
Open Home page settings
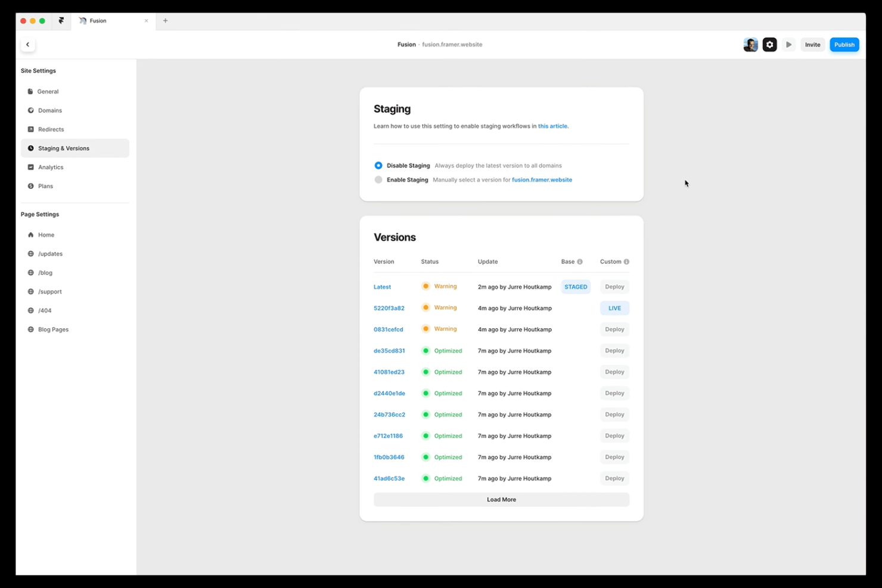click(x=75, y=235)
